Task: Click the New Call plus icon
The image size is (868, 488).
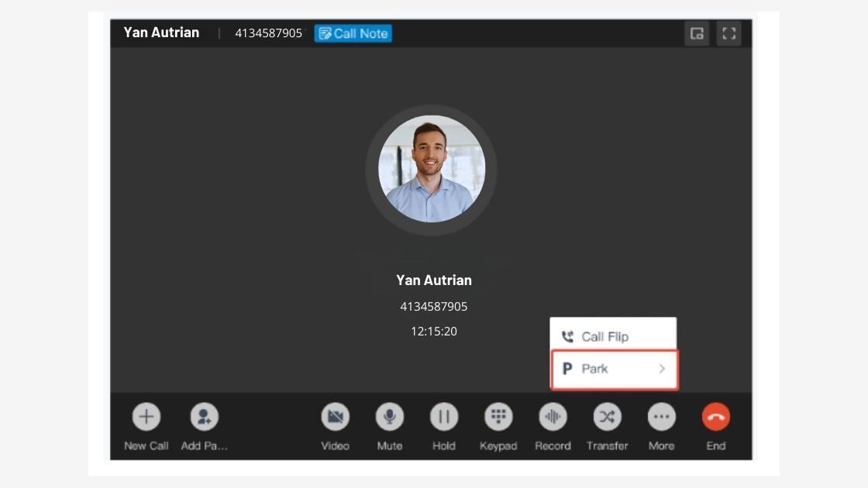Action: (x=146, y=417)
